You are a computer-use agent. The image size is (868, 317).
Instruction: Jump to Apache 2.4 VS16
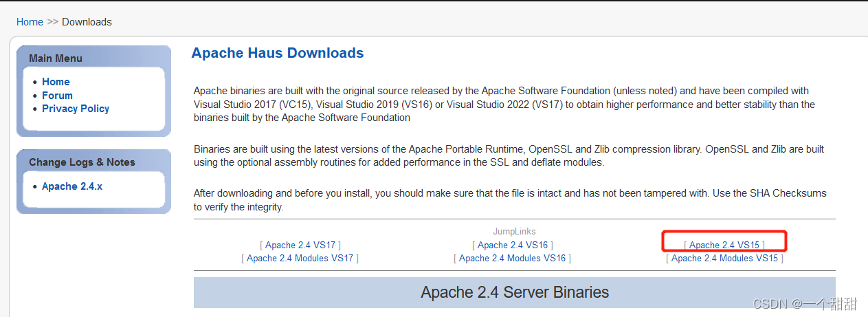pos(513,245)
